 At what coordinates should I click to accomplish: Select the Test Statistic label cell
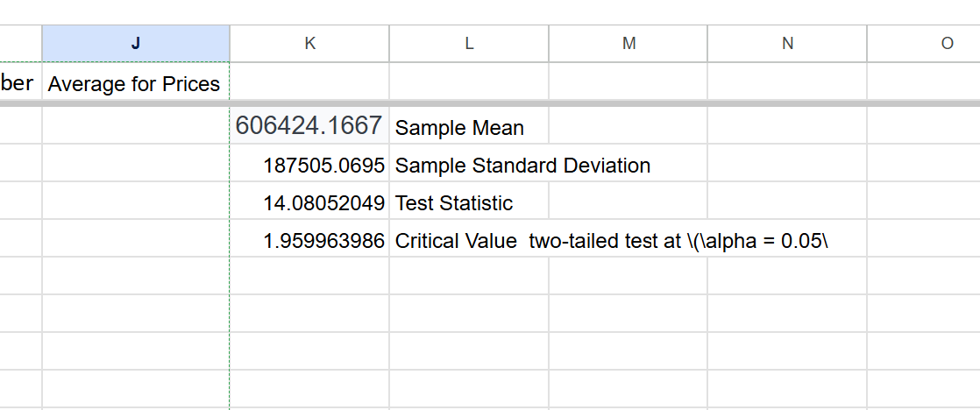(454, 203)
